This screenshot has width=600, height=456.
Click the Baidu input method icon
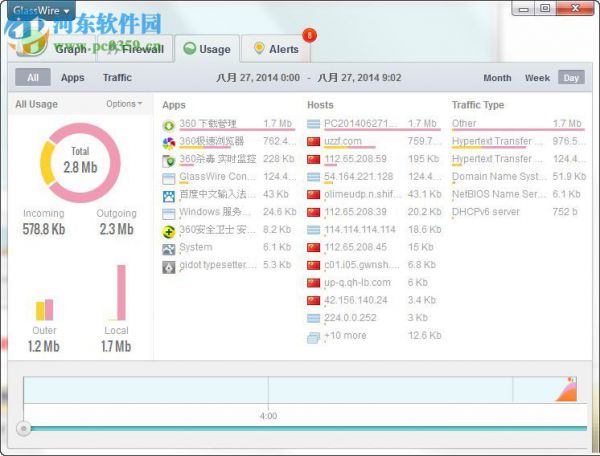[169, 196]
